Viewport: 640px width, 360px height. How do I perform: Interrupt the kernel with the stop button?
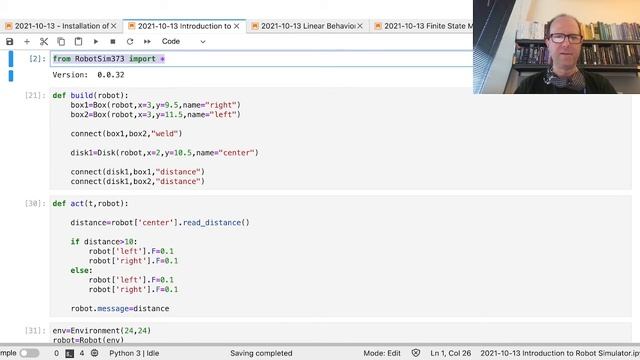click(113, 41)
